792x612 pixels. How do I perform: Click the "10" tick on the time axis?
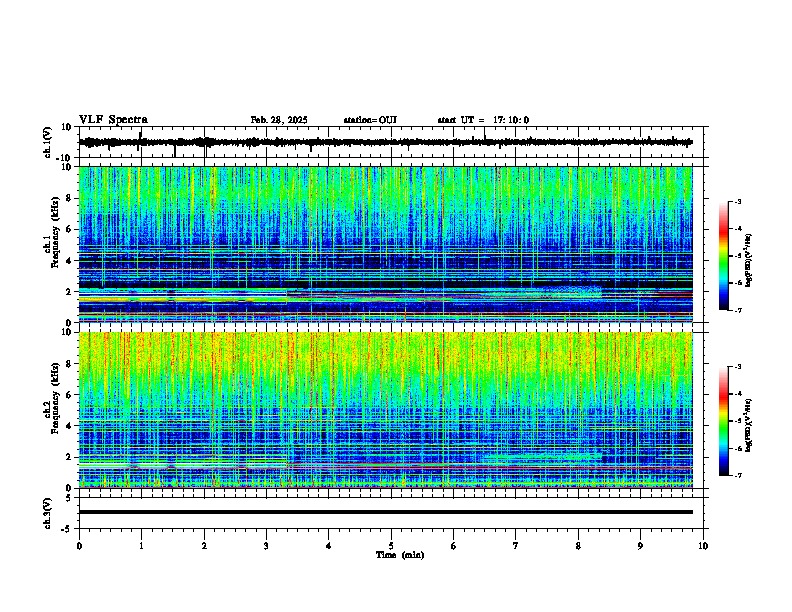703,546
